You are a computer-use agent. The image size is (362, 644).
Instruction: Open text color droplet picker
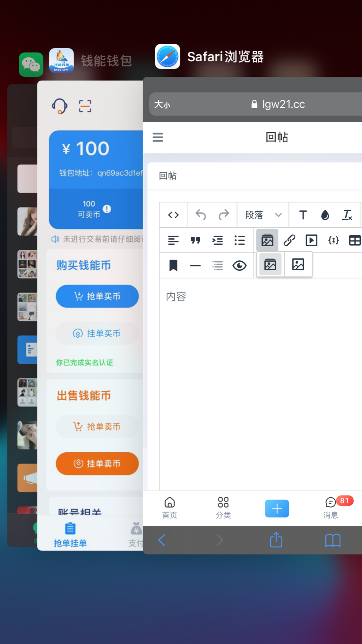[325, 215]
